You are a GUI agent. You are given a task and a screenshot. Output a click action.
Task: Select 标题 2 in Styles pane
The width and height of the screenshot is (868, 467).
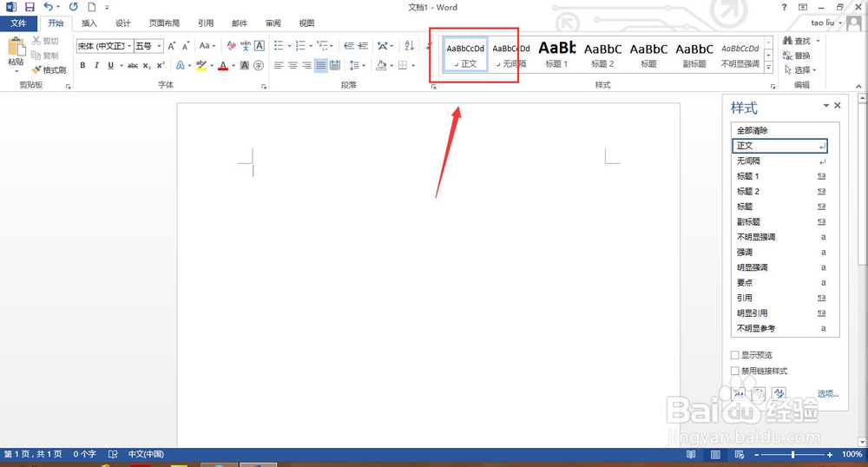click(x=779, y=192)
